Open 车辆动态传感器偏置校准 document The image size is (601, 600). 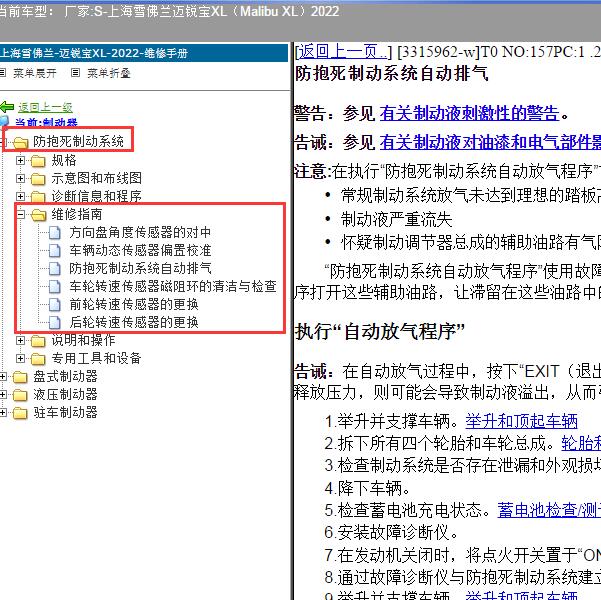(140, 250)
